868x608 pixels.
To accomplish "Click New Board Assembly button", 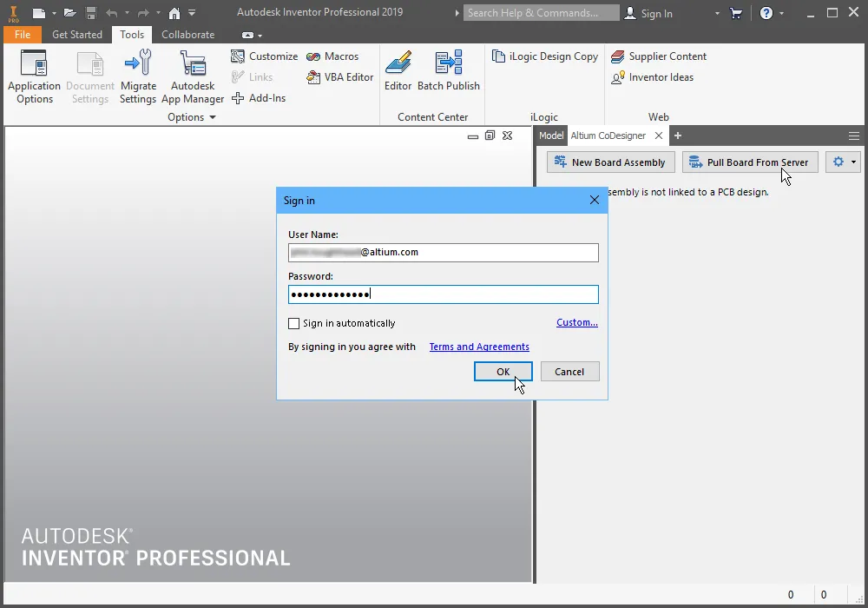I will click(610, 162).
